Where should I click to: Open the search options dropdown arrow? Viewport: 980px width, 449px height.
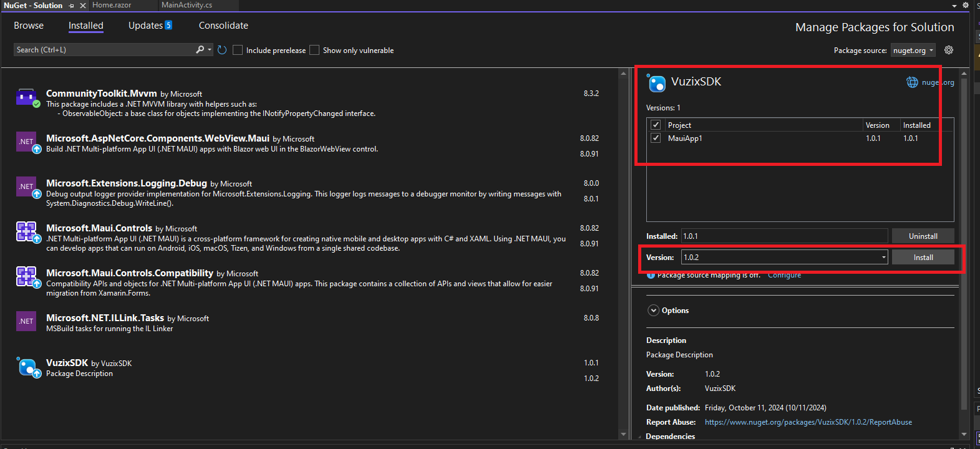210,49
